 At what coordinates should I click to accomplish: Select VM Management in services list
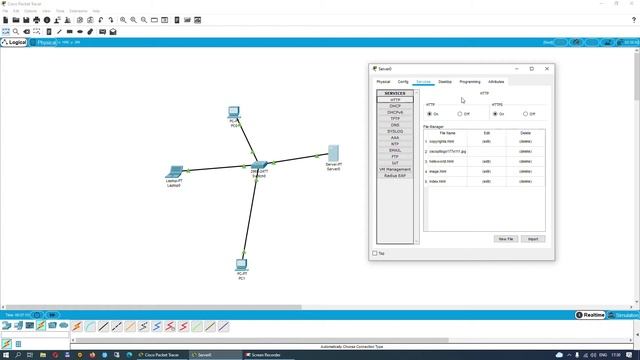pos(395,169)
